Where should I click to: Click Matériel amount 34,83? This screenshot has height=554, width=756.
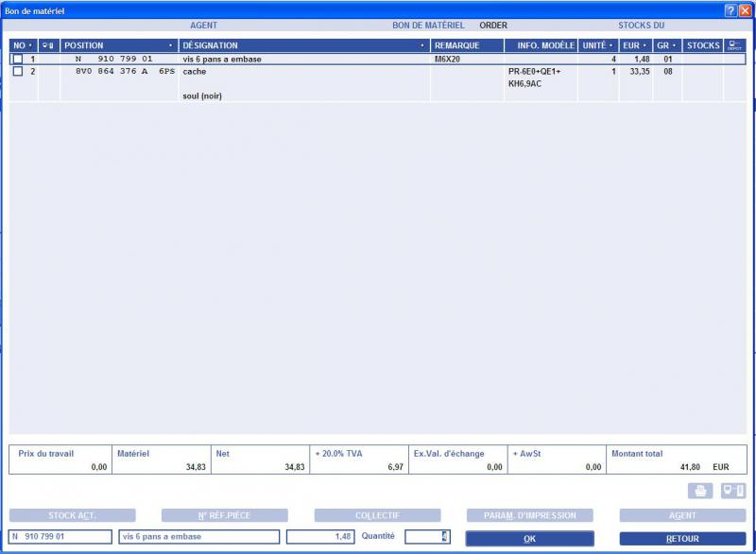[196, 467]
